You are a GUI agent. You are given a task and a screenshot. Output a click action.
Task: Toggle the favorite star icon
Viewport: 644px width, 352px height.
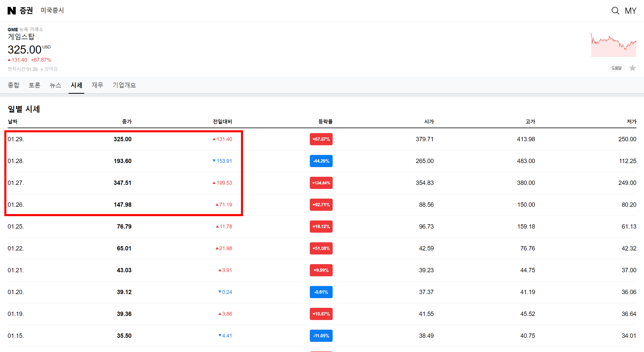coord(633,68)
